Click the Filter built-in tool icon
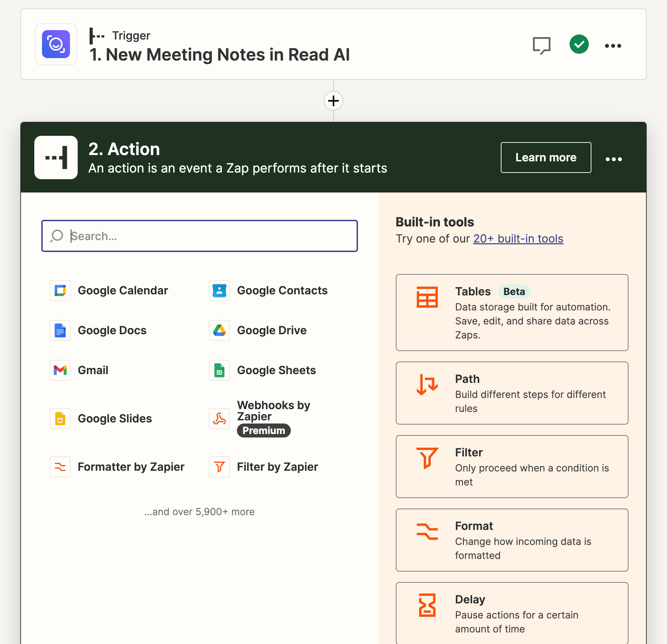 (427, 458)
